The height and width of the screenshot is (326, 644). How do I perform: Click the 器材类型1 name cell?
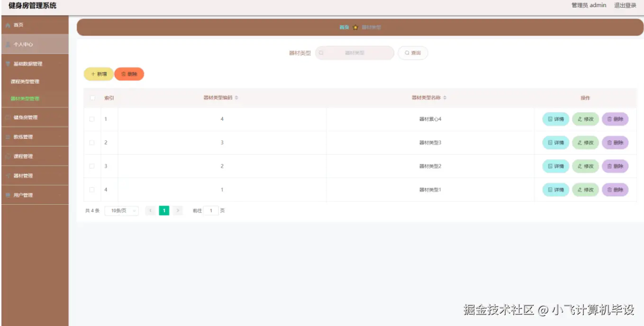coord(430,190)
